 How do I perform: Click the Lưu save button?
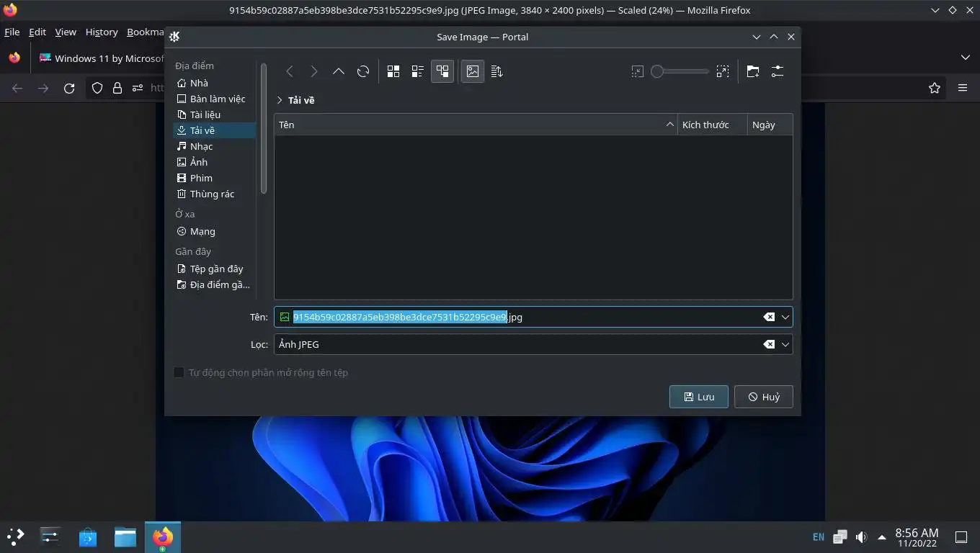pos(699,397)
